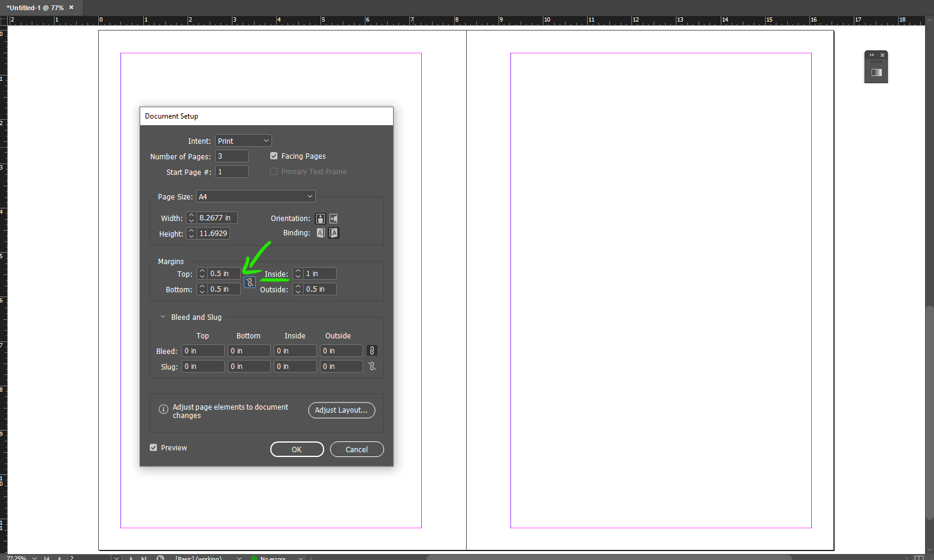Select portrait orientation icon

click(x=321, y=219)
